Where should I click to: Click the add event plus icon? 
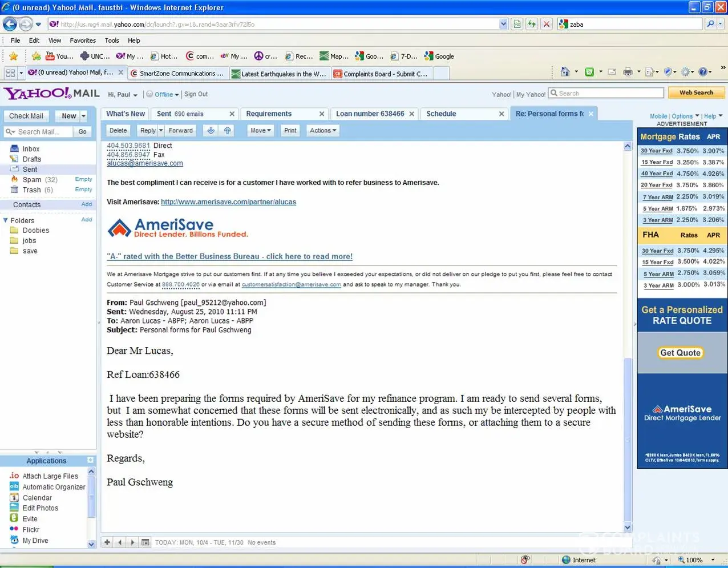(107, 542)
